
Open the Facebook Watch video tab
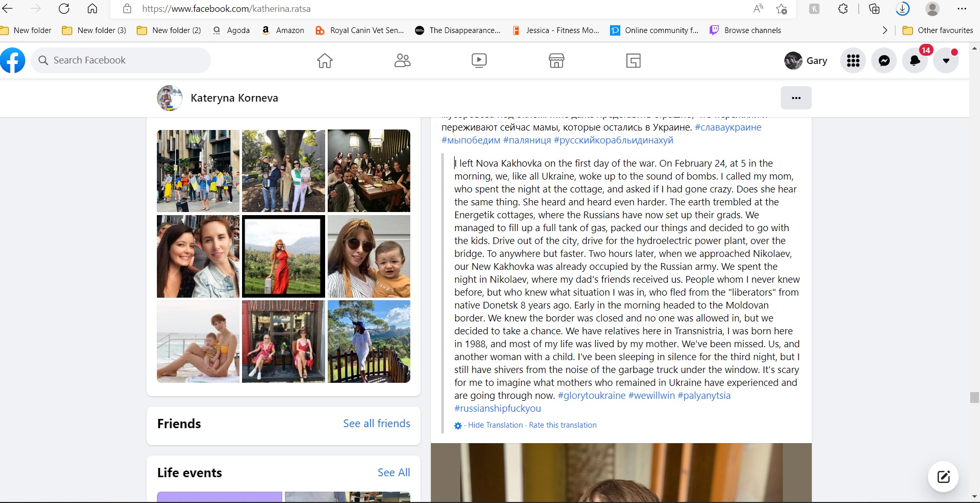479,61
